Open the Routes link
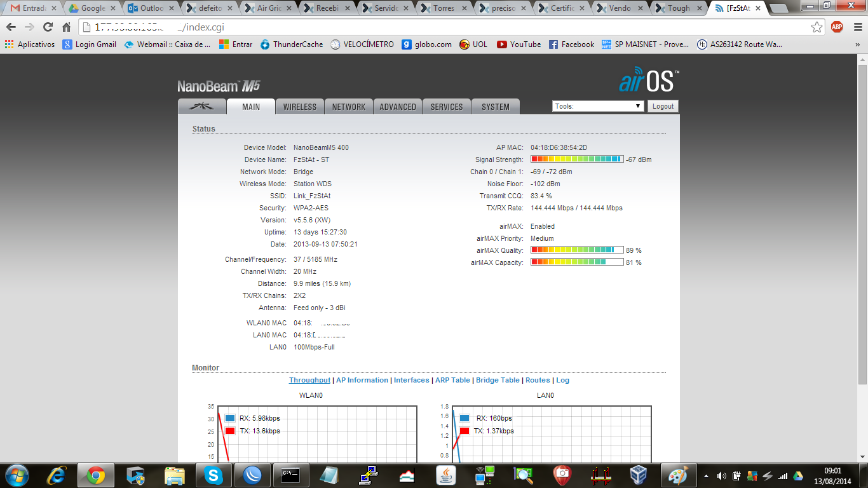Screen dimensions: 868x488 pos(538,380)
